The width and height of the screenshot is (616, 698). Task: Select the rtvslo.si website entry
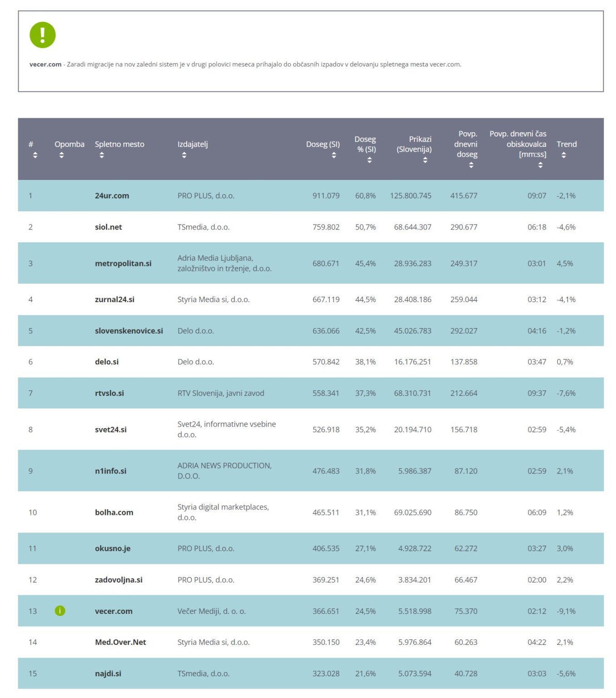click(x=109, y=394)
